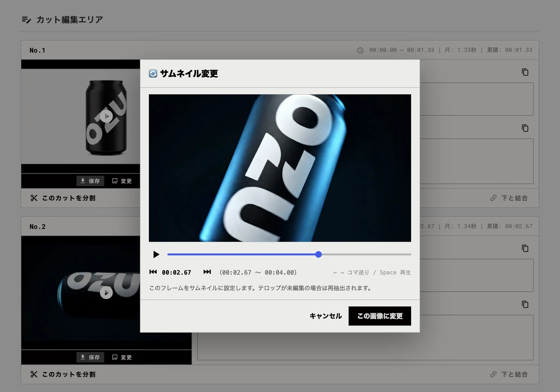Click the scissors icon in cut No.1
Screen dimensions: 560x392
34,198
